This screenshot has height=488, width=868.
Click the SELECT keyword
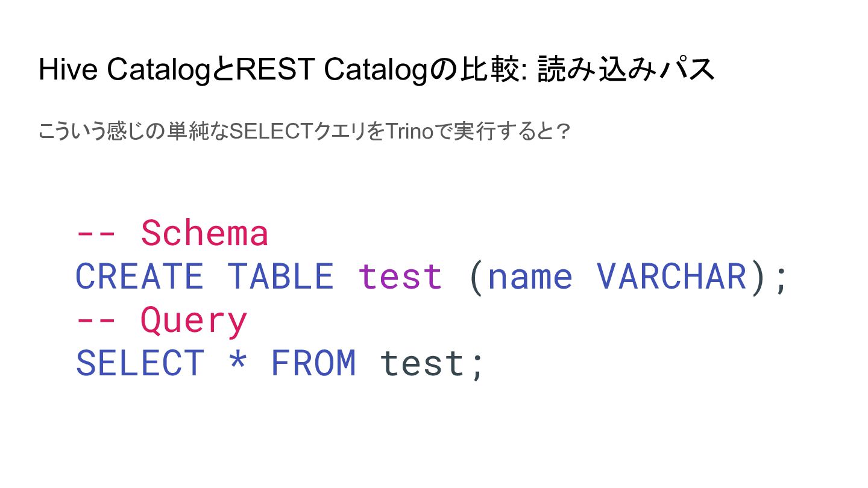pyautogui.click(x=139, y=364)
